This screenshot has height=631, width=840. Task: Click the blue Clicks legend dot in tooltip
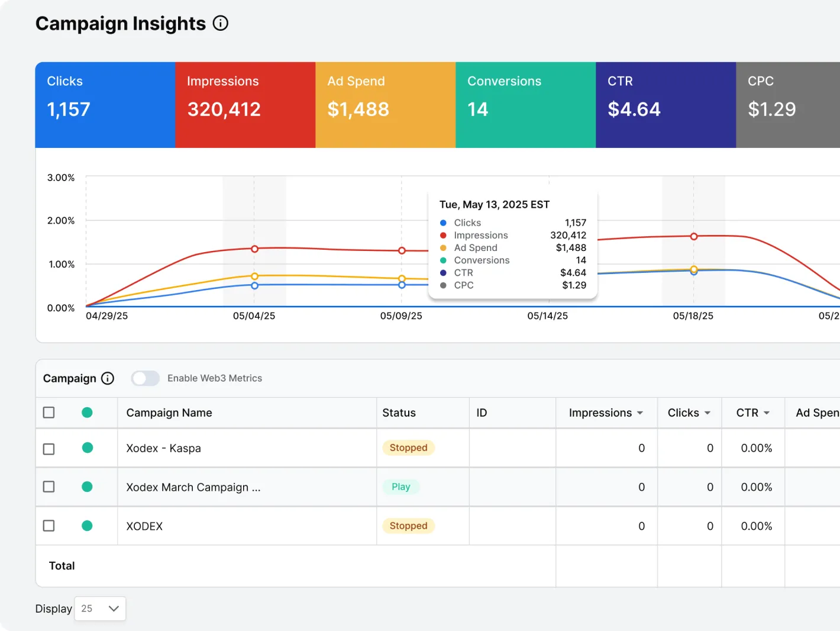click(x=443, y=223)
